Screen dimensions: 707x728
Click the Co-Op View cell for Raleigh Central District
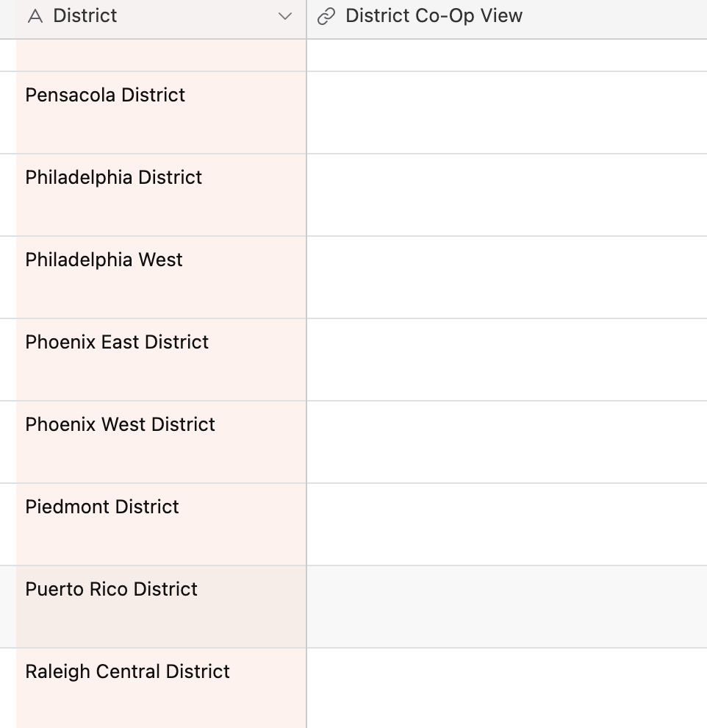click(x=507, y=688)
